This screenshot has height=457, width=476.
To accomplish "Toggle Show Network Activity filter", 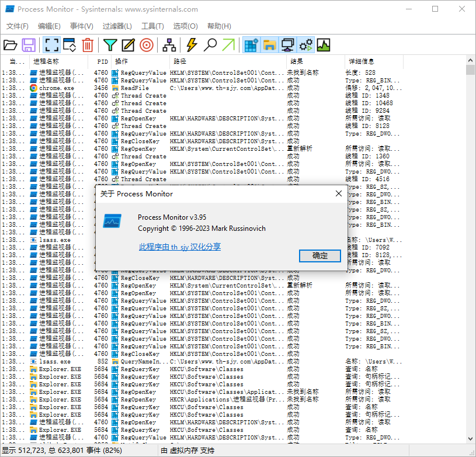I will click(287, 45).
